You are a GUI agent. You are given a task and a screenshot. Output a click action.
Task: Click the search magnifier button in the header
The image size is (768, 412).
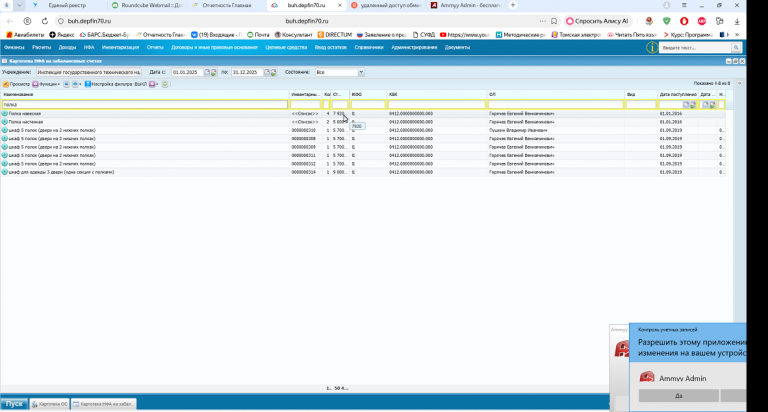[736, 48]
